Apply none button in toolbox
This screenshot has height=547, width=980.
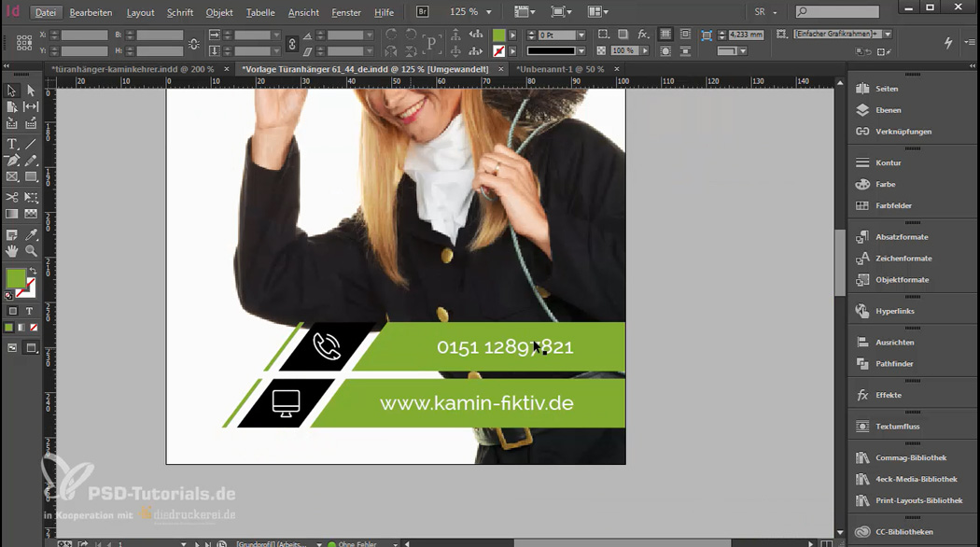[34, 328]
